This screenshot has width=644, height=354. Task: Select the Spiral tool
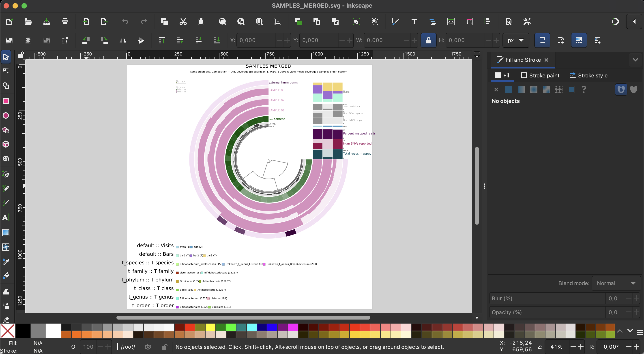click(6, 159)
